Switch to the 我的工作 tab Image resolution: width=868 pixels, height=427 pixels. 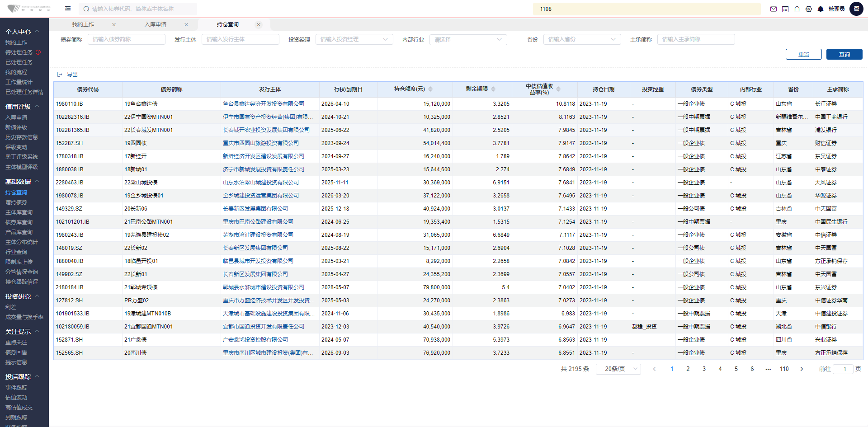pos(83,24)
